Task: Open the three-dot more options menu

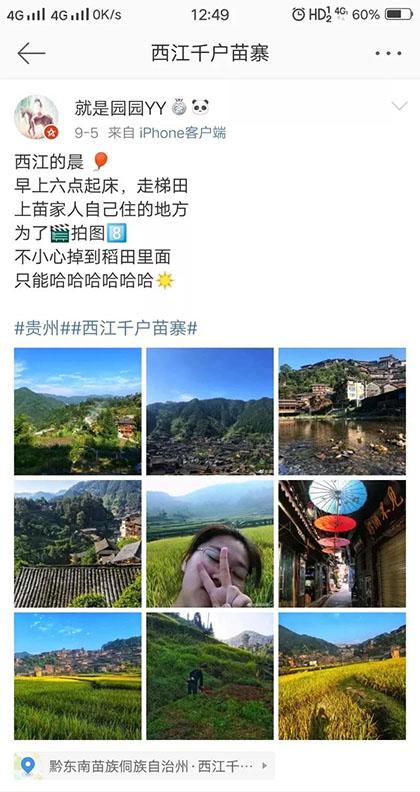Action: tap(388, 53)
